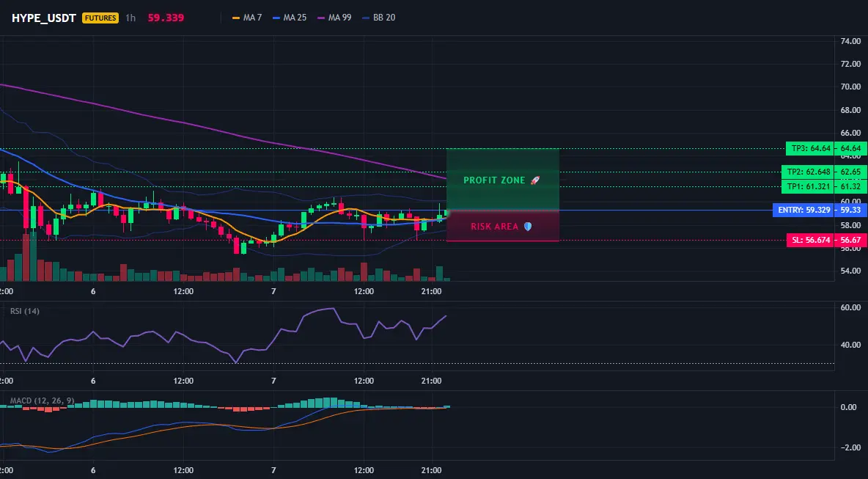868x479 pixels.
Task: Click the RISK AREA red box text
Action: click(x=494, y=227)
